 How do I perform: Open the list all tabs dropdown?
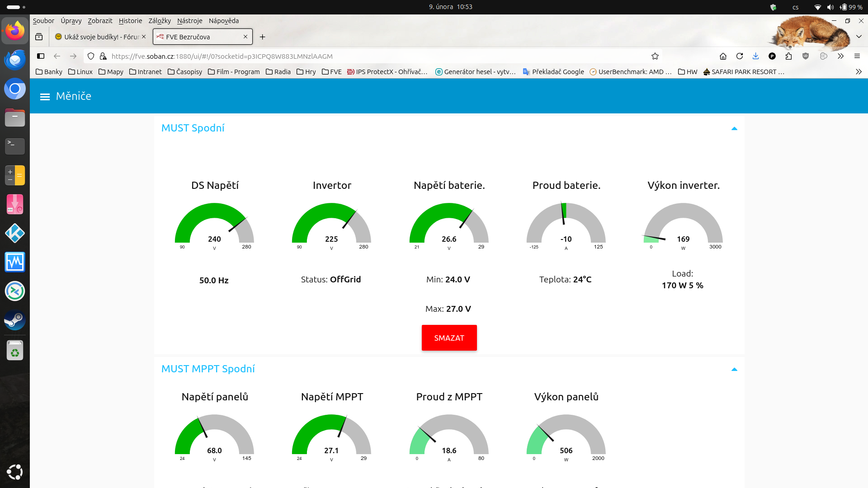point(859,37)
